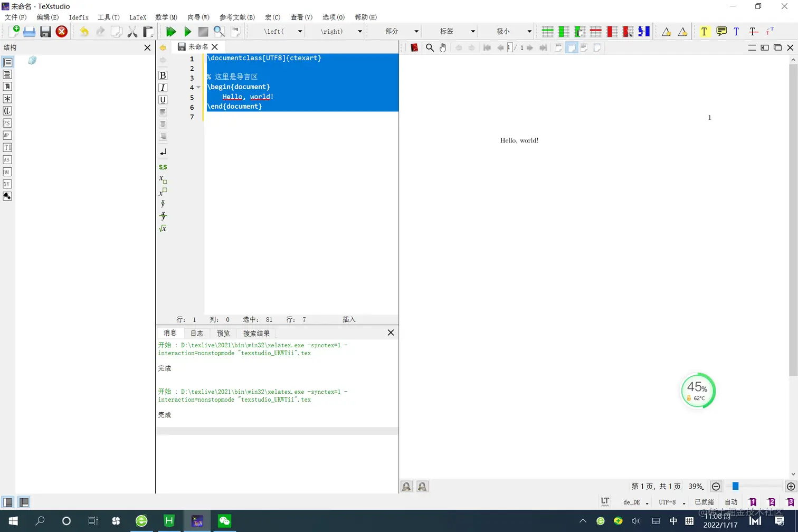Insert inline math with the $$ icon
This screenshot has width=798, height=532.
pos(163,167)
